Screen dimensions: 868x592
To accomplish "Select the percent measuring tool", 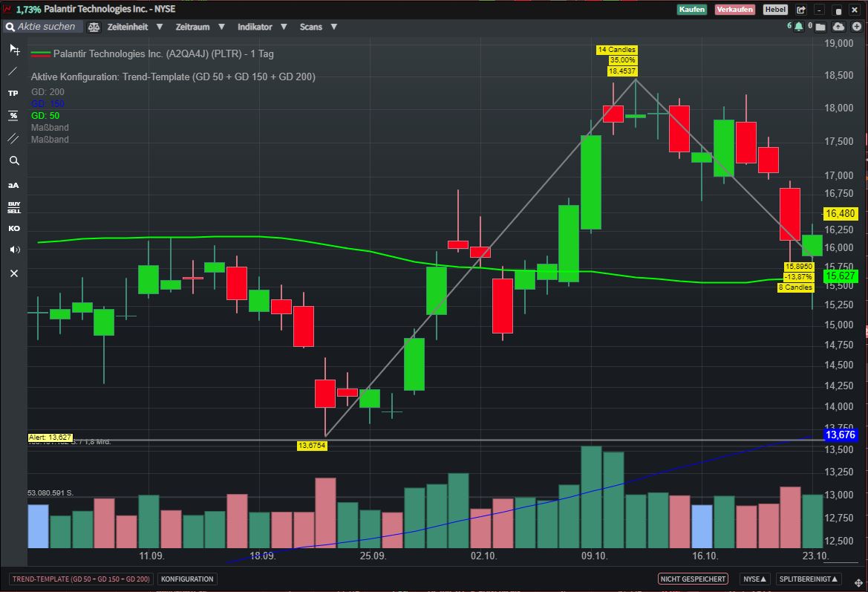I will [x=13, y=116].
